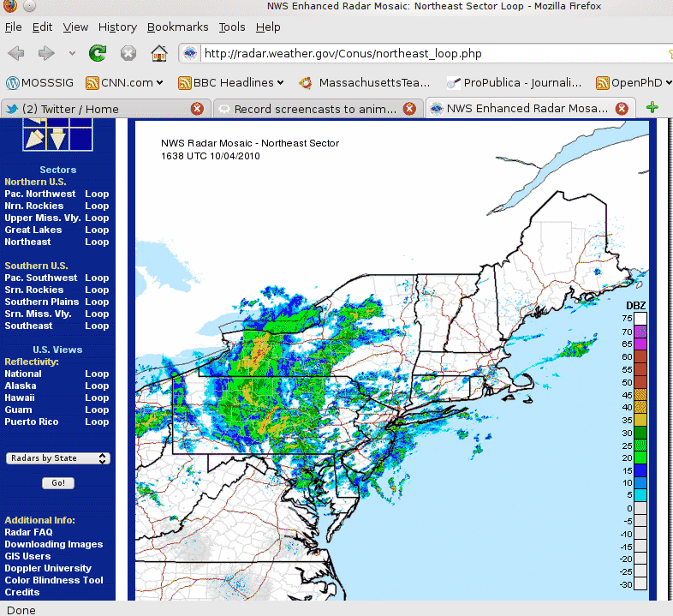Screen dimensions: 673x616
Task: Open Southeast sector link
Action: pos(28,326)
